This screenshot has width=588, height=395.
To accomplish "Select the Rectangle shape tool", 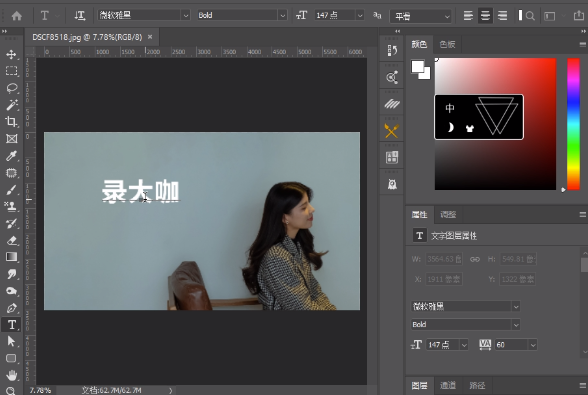I will click(11, 358).
